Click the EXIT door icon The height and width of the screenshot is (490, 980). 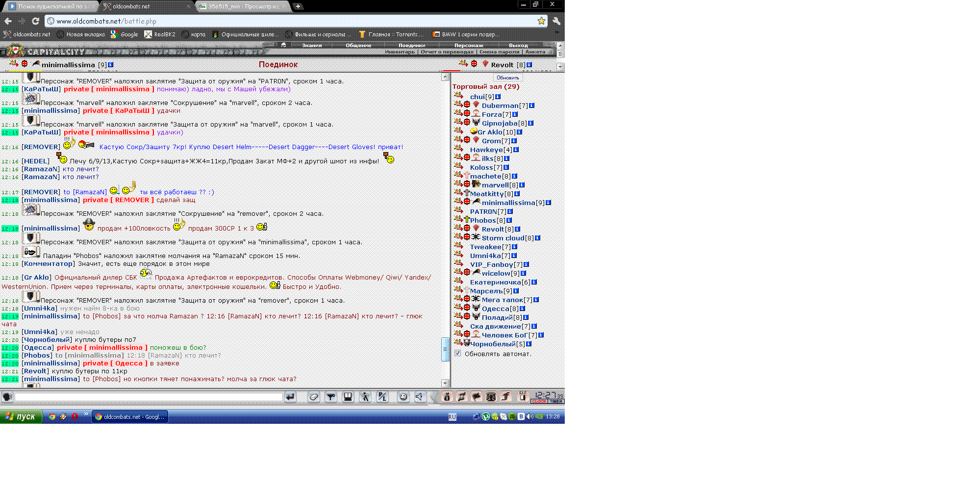pos(523,396)
